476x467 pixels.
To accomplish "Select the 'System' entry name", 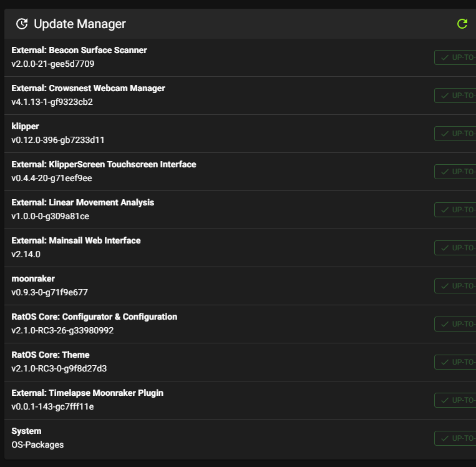I will 26,431.
